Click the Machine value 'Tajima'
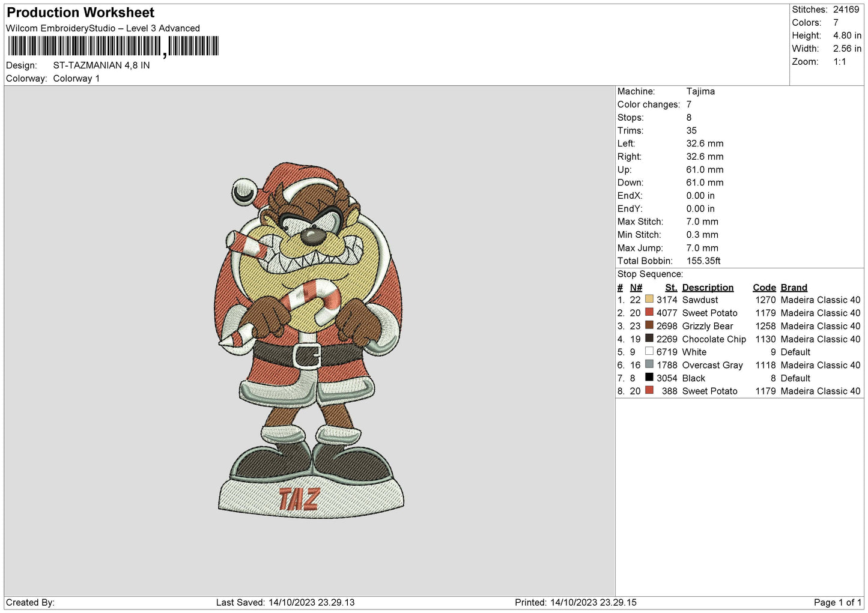This screenshot has width=868, height=613. [x=700, y=91]
